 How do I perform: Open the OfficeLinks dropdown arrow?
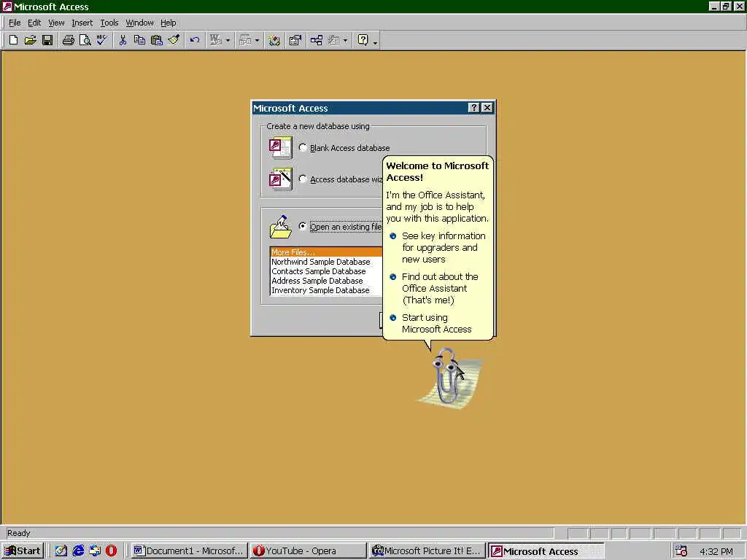[x=228, y=41]
